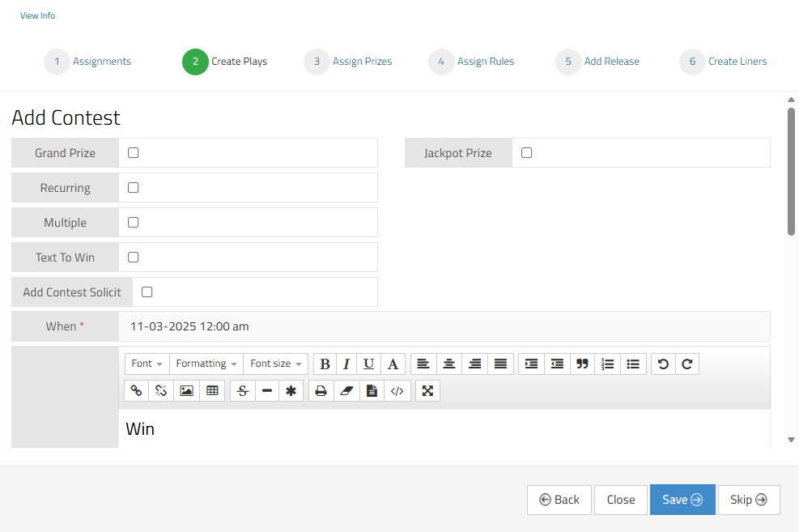Click the When date field
799x532 pixels.
pos(444,327)
